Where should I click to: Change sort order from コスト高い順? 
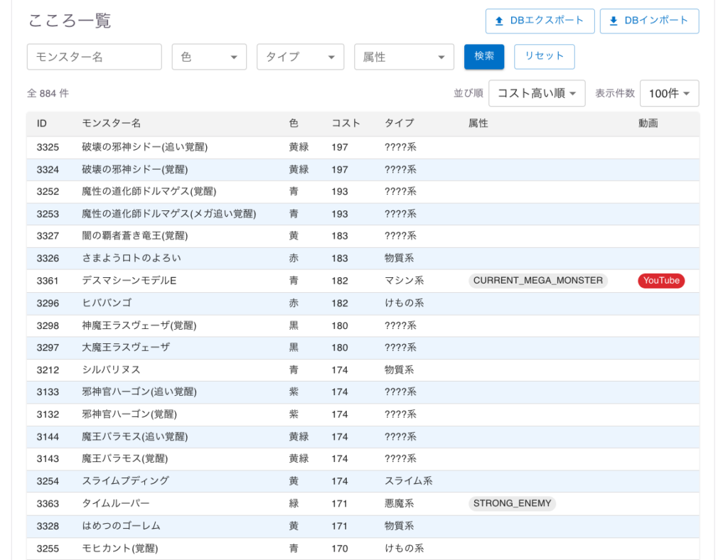point(537,93)
